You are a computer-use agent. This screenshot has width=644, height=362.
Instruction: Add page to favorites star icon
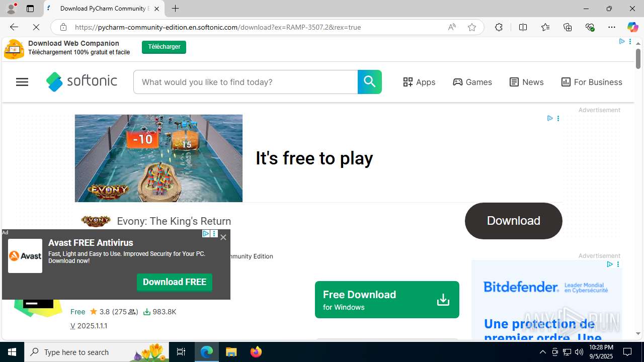pyautogui.click(x=472, y=27)
